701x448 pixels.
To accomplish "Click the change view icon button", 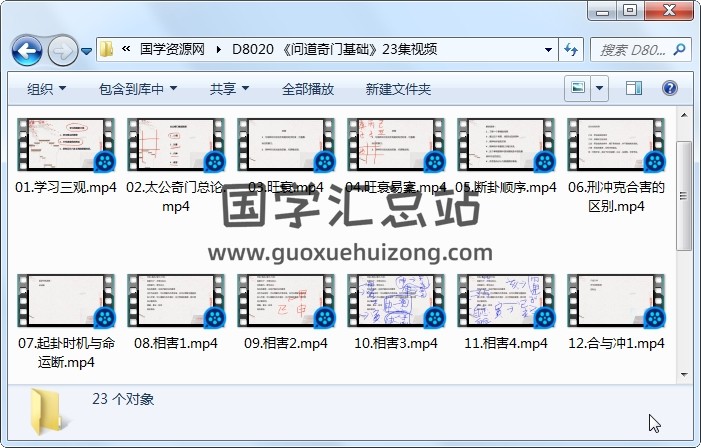I will 577,89.
